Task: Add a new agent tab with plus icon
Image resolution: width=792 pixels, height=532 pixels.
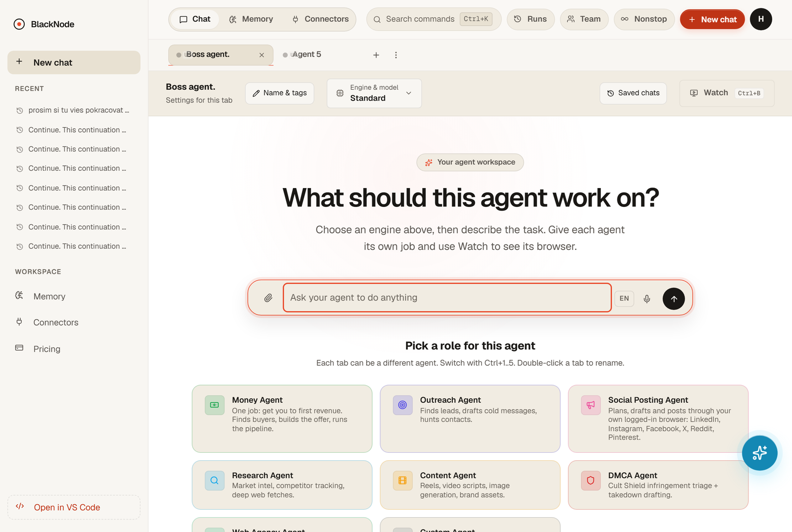Action: click(376, 55)
